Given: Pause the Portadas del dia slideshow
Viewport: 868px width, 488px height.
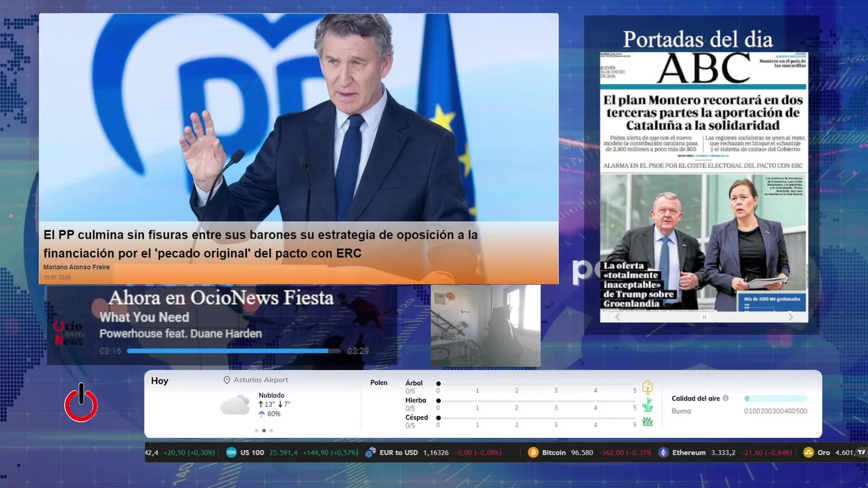Looking at the screenshot, I should 704,317.
